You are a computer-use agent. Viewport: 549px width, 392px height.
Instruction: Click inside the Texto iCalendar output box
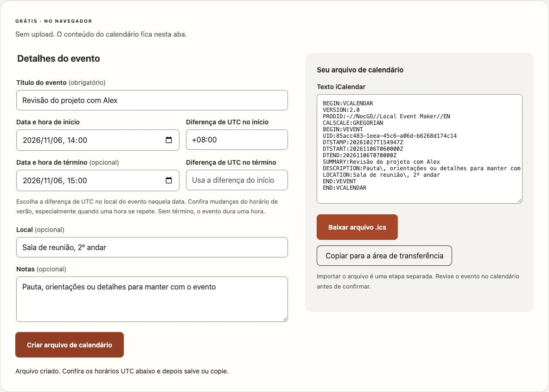click(420, 149)
